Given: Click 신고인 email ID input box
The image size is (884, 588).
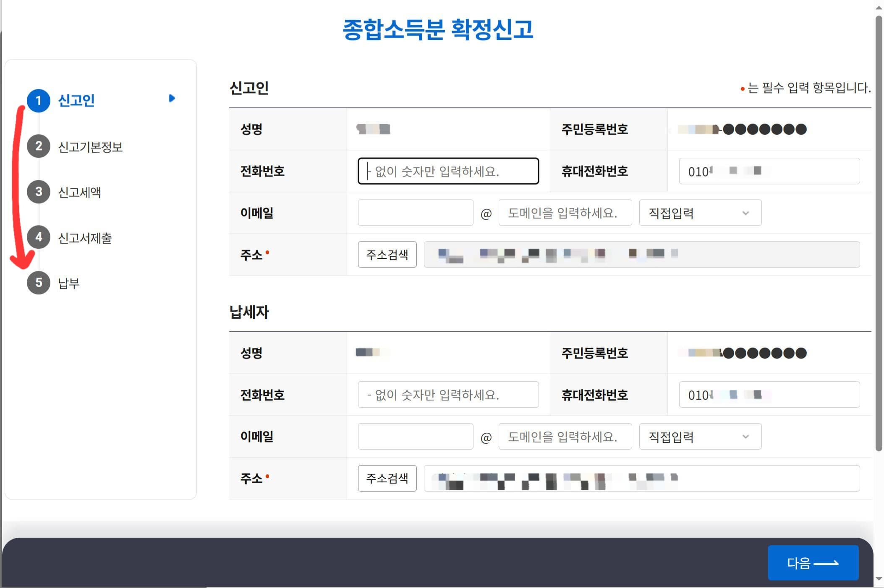Looking at the screenshot, I should [415, 213].
